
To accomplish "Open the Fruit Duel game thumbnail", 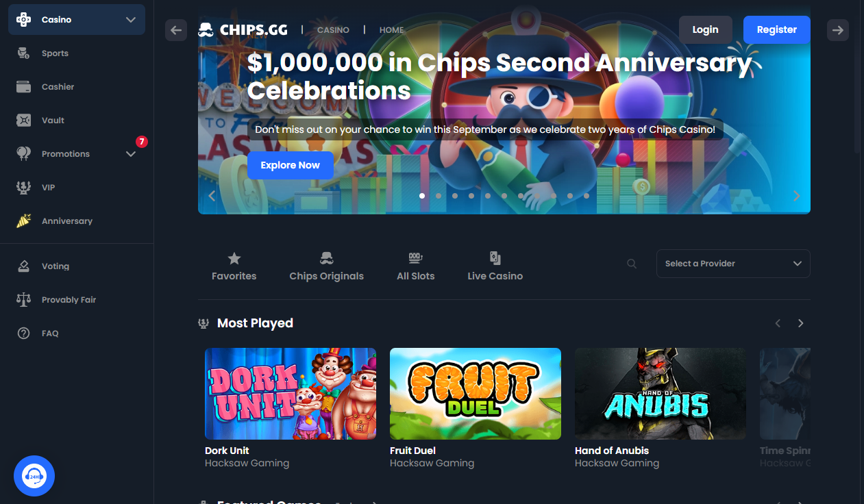I will tap(476, 394).
